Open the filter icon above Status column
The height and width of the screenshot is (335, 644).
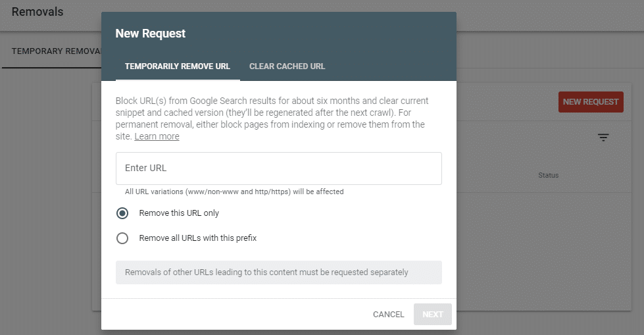click(603, 138)
